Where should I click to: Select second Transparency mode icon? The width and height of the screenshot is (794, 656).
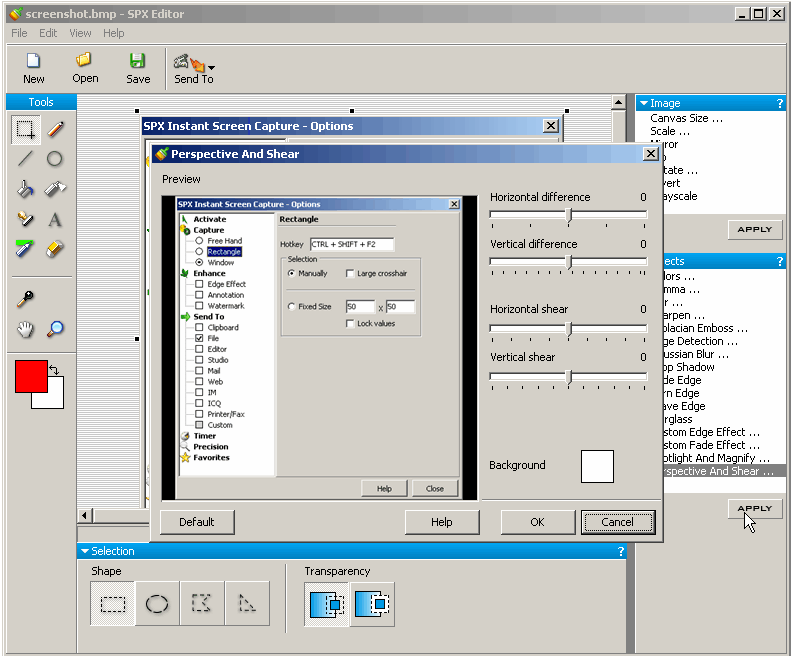point(372,604)
